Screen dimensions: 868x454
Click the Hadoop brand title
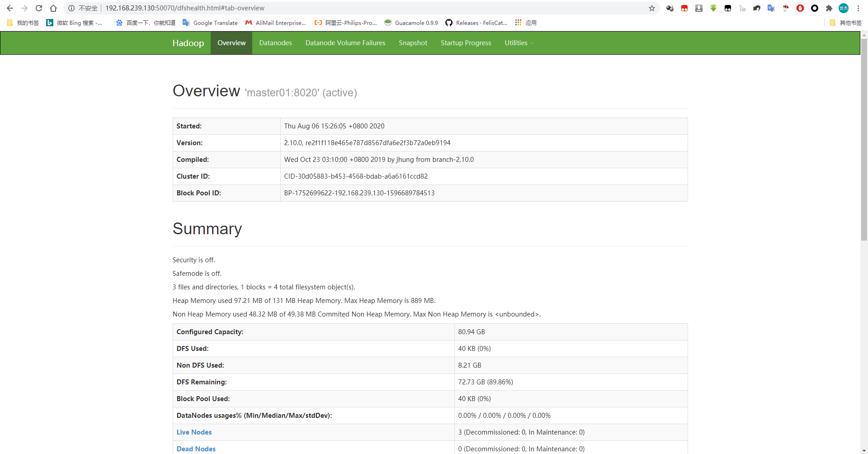click(x=188, y=43)
